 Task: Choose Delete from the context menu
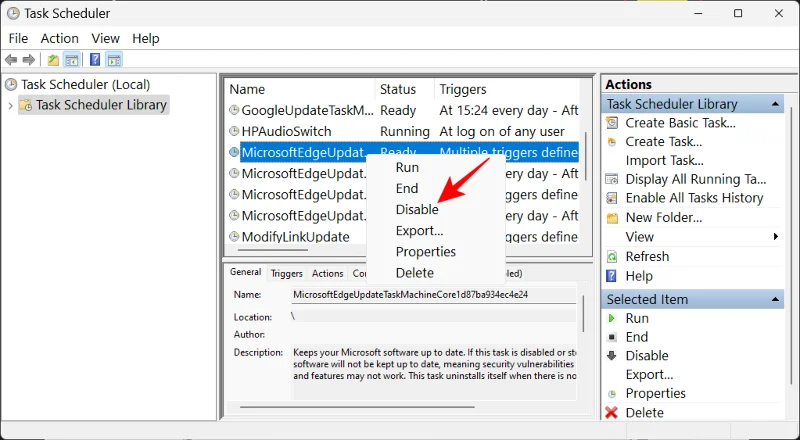414,273
